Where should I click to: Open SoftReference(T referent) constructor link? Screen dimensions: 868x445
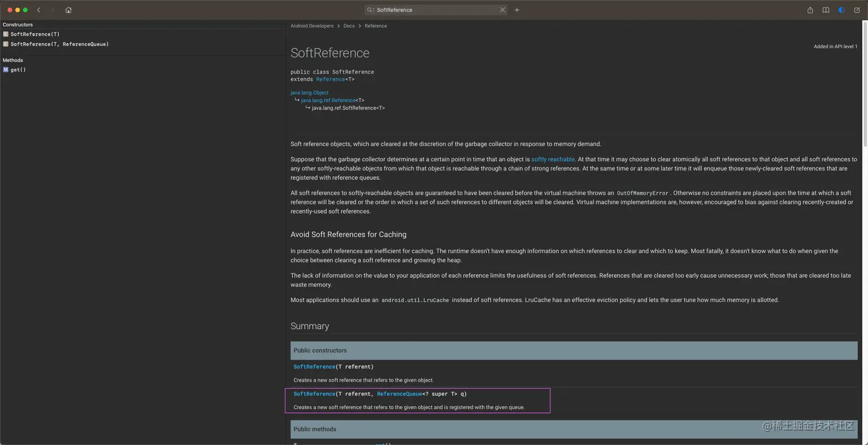[x=314, y=367]
